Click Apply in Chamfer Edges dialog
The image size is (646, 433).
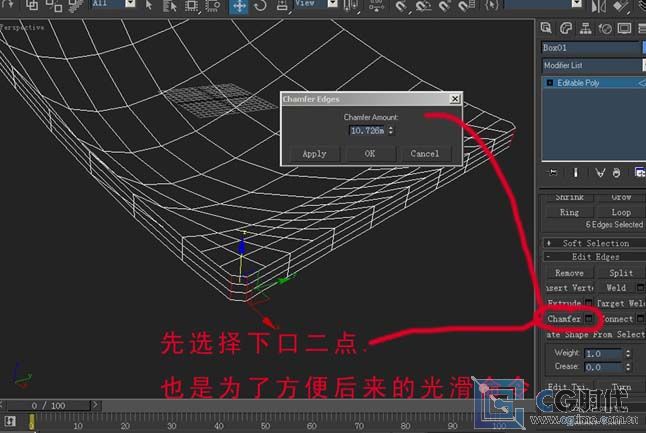click(314, 154)
